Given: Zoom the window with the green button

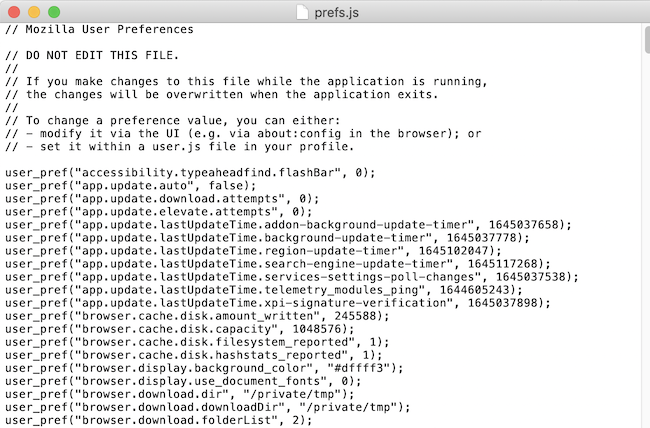Looking at the screenshot, I should coord(53,12).
